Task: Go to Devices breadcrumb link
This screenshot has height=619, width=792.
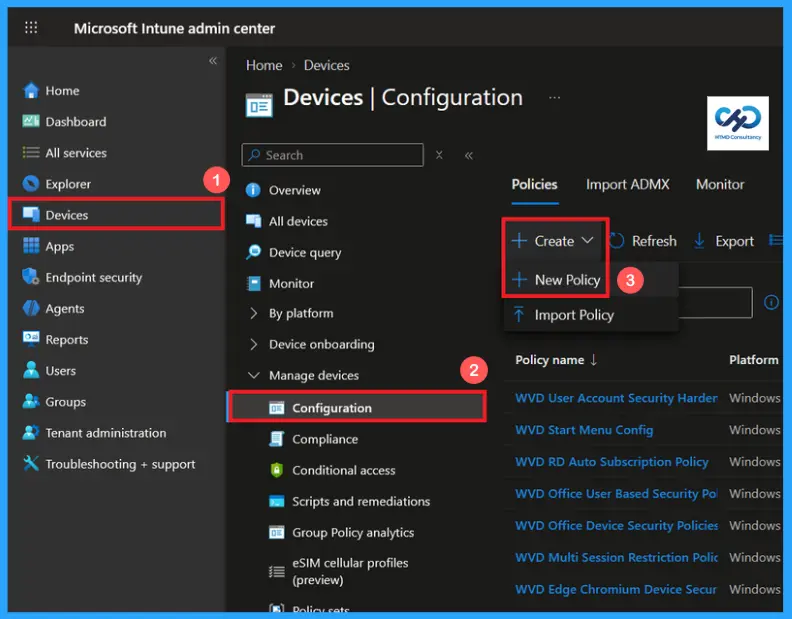Action: 326,65
